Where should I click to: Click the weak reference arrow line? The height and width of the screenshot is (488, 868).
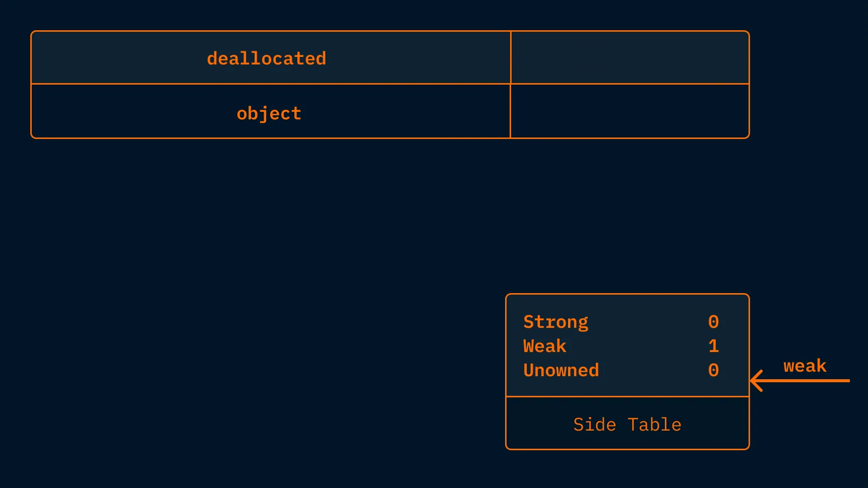click(x=800, y=381)
